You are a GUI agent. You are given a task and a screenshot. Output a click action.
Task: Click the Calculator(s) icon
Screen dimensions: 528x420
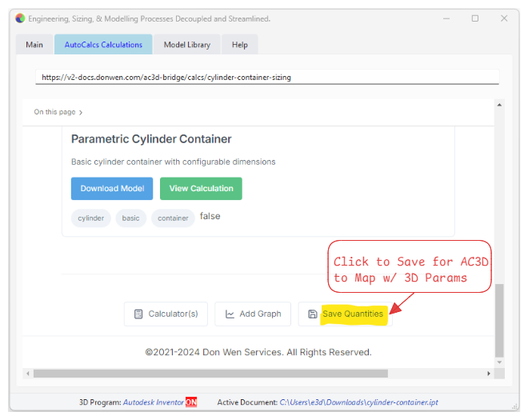138,314
